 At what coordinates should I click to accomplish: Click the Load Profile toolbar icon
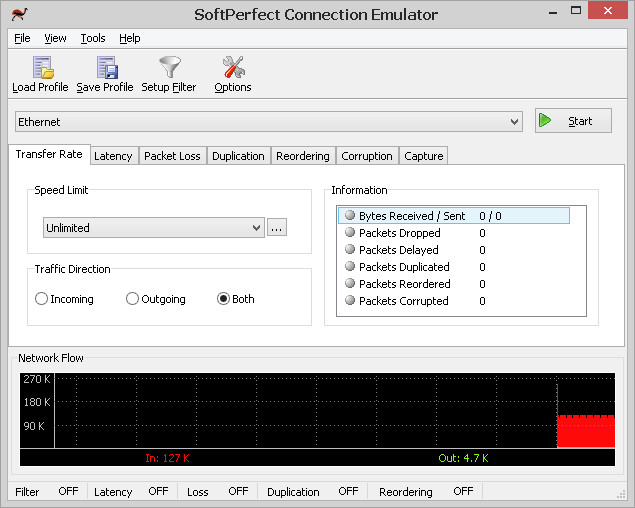point(43,67)
